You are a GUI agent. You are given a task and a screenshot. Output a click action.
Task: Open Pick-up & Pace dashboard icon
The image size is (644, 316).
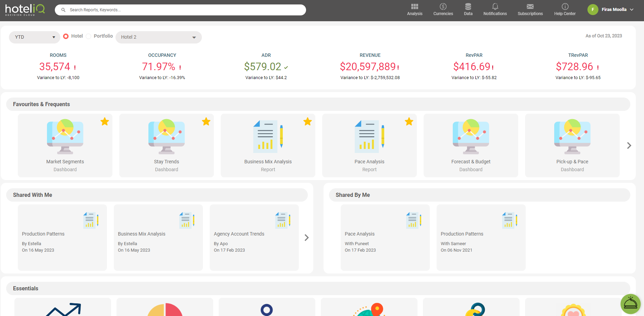(x=572, y=137)
